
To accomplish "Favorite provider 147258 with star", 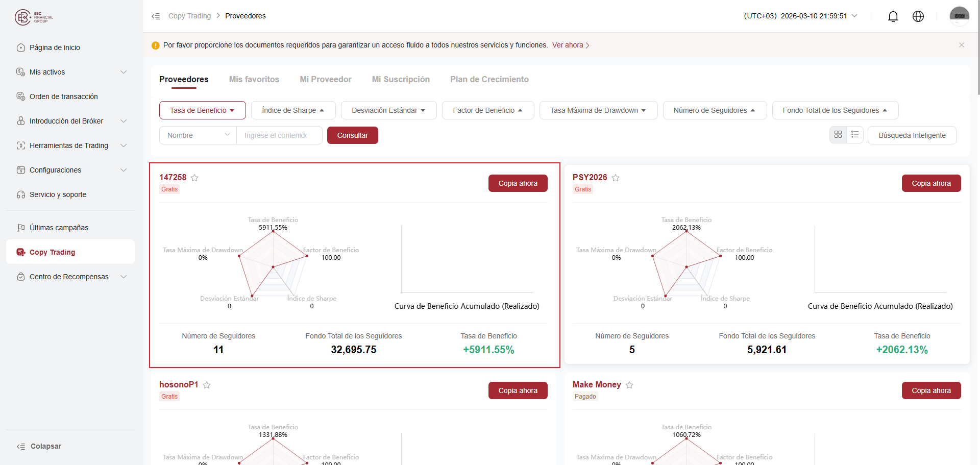I will [194, 178].
